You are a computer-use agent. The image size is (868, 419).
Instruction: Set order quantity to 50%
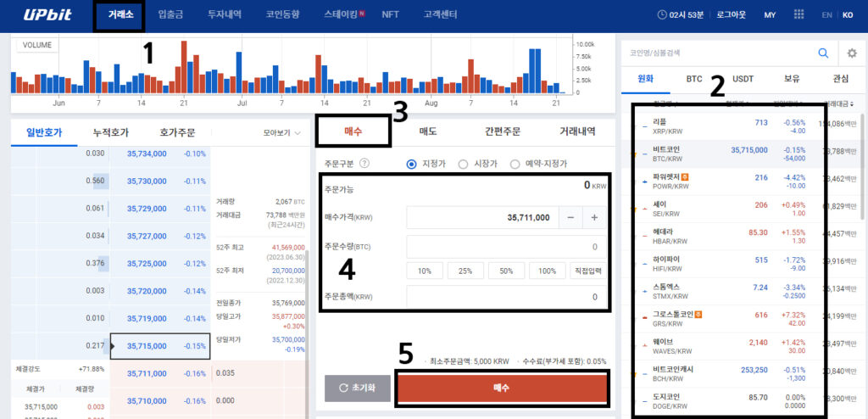(x=507, y=271)
